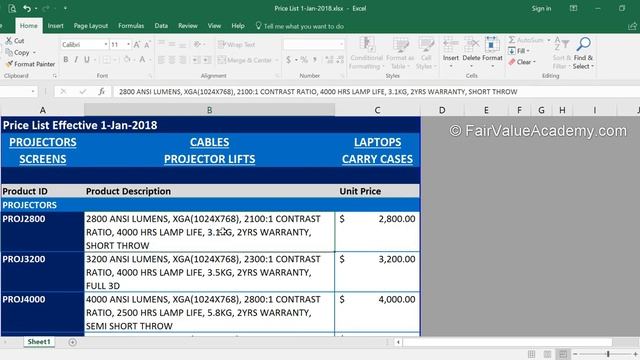
Task: Open Format as Table gallery
Action: click(x=400, y=53)
